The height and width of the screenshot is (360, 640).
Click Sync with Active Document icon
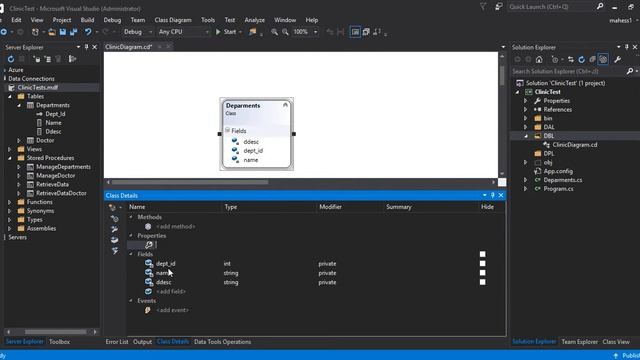point(571,60)
